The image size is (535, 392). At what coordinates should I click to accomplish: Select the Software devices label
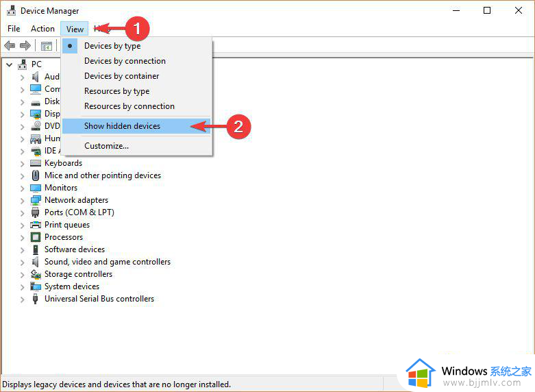(75, 249)
